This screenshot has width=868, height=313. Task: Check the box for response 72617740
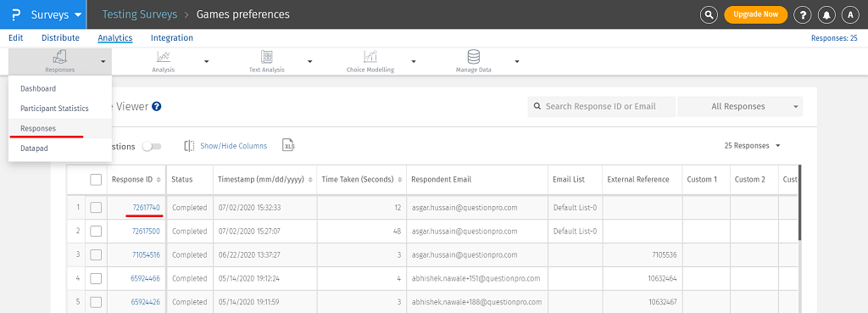pos(96,208)
